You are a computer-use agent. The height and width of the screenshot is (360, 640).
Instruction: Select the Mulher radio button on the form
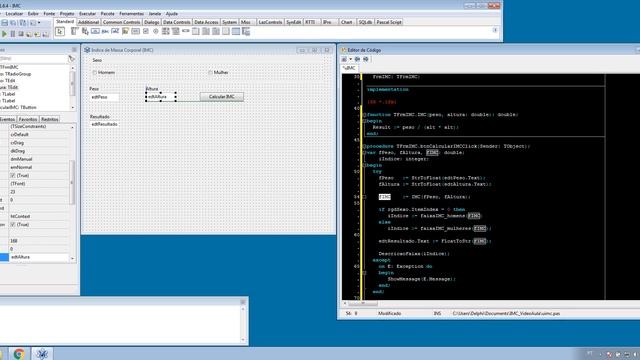pos(210,73)
